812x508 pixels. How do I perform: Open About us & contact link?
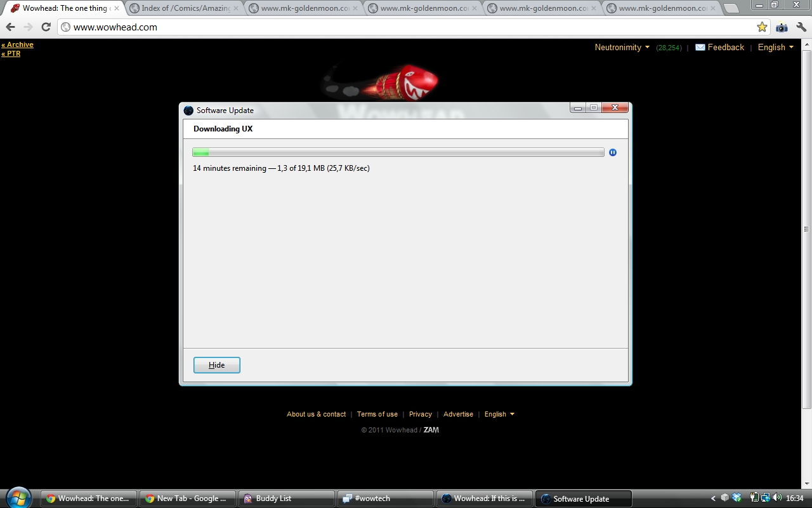point(316,414)
